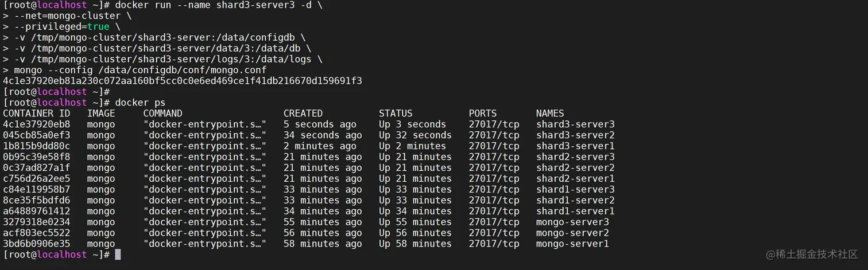Click the 'Up 55 minutes' status entry
The image size is (868, 270).
(415, 222)
